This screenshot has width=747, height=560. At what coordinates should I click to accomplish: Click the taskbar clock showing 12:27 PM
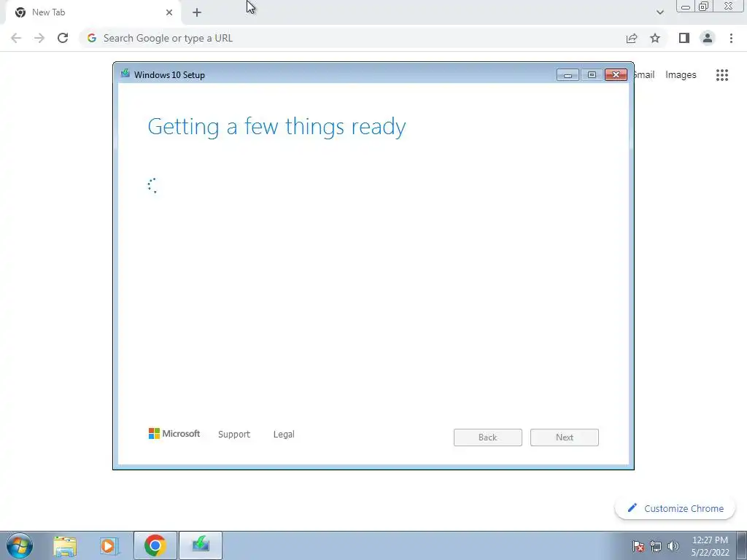[x=710, y=546]
